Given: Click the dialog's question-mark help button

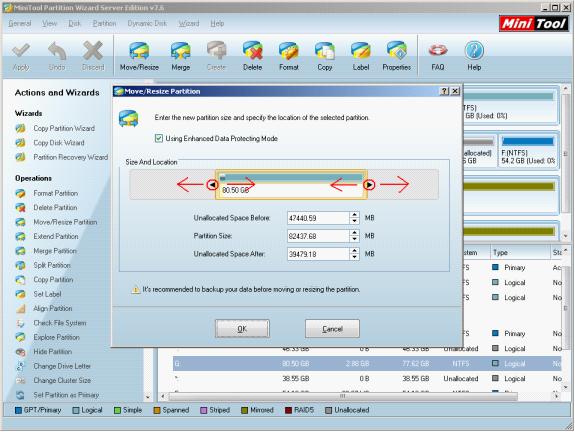Looking at the screenshot, I should 444,91.
